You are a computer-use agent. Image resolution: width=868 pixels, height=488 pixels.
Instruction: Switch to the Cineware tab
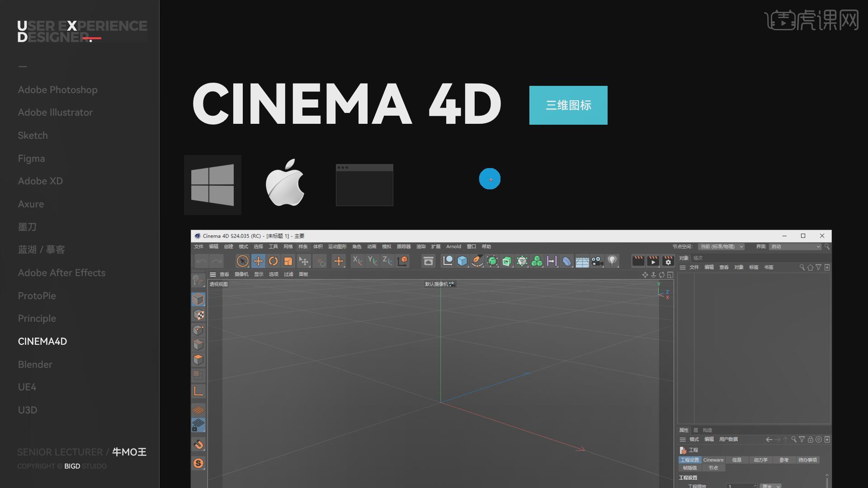click(713, 460)
